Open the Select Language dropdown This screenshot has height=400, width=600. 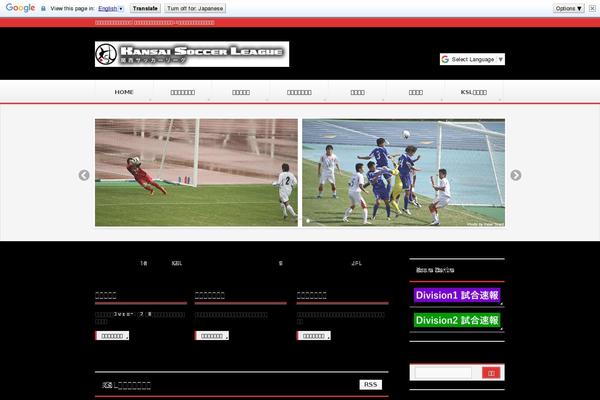click(472, 59)
